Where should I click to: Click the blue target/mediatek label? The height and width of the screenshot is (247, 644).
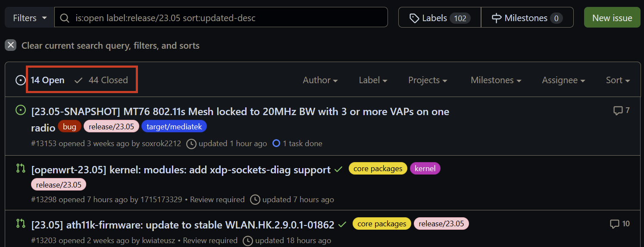(x=174, y=127)
